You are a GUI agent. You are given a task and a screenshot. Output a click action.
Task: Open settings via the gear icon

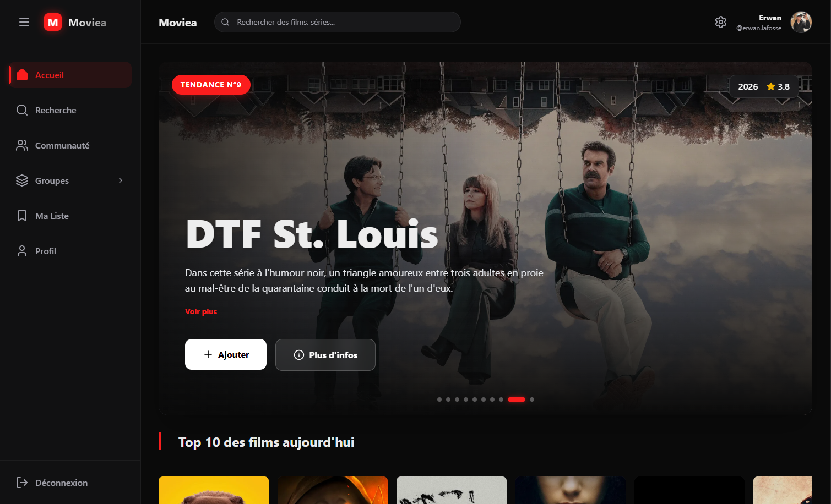[x=720, y=22]
